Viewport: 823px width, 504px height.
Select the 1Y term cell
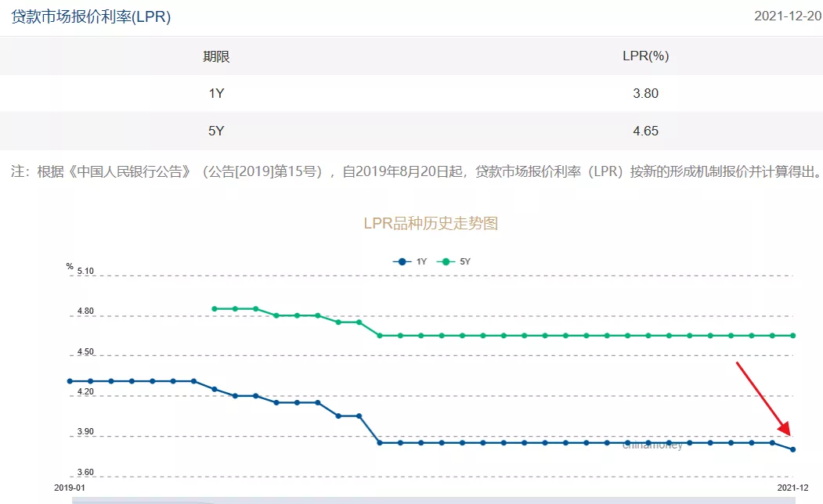click(x=216, y=93)
